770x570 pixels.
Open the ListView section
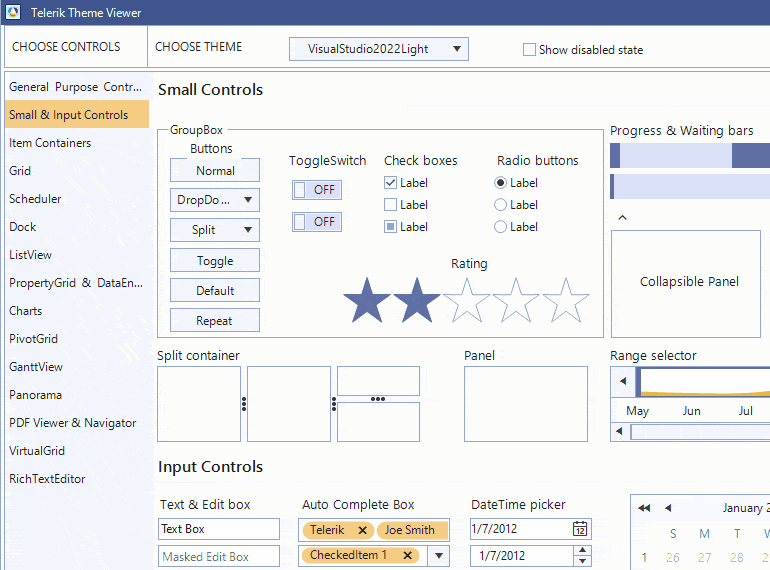[x=77, y=255]
